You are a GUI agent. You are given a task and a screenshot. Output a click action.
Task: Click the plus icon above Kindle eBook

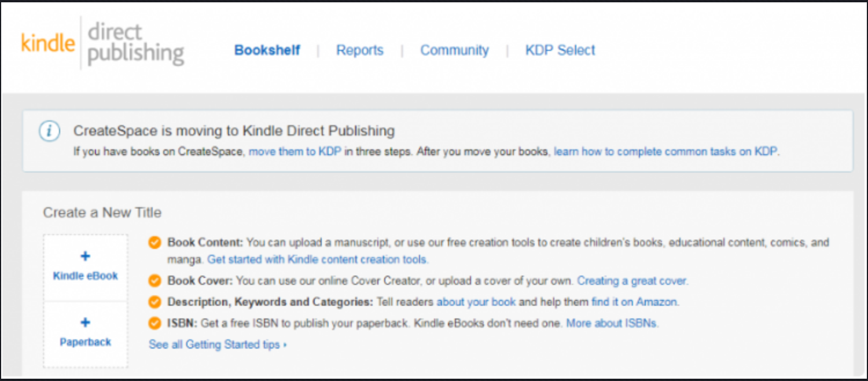coord(85,257)
